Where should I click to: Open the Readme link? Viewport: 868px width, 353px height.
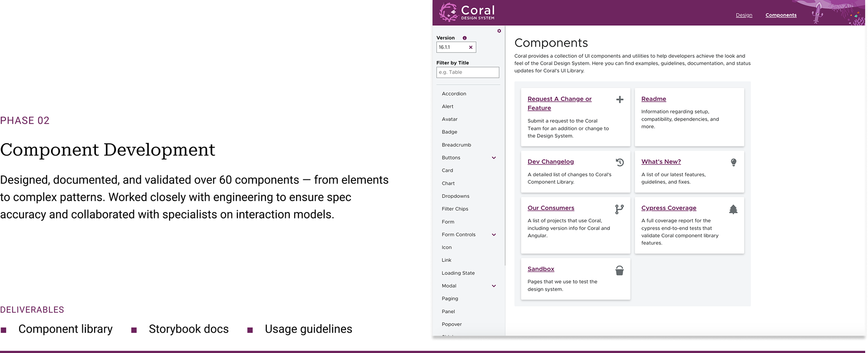[x=654, y=99]
